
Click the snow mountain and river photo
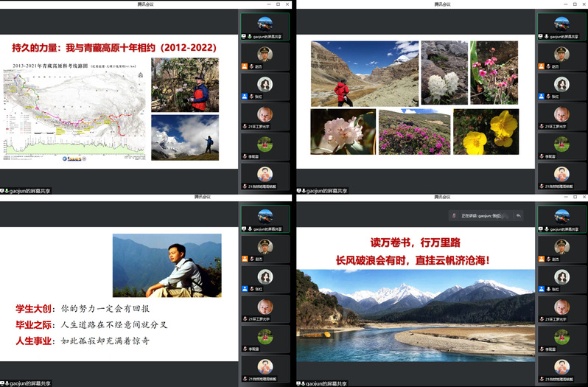(415, 315)
